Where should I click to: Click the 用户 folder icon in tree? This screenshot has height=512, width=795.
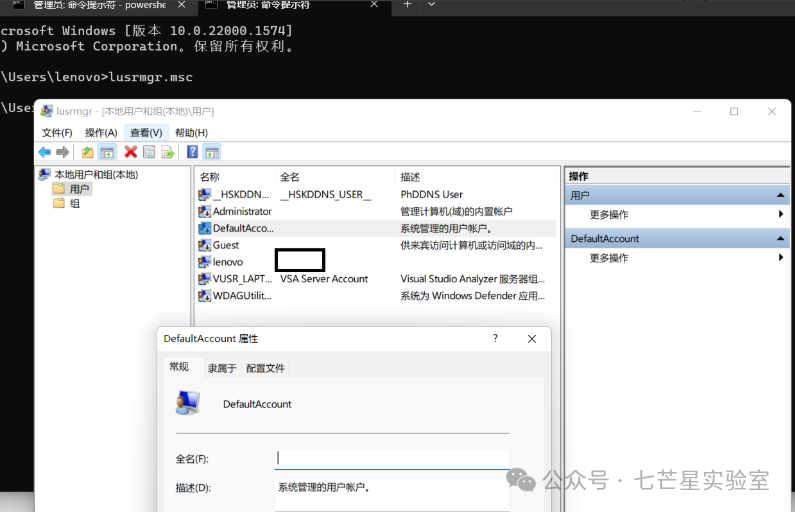point(59,189)
